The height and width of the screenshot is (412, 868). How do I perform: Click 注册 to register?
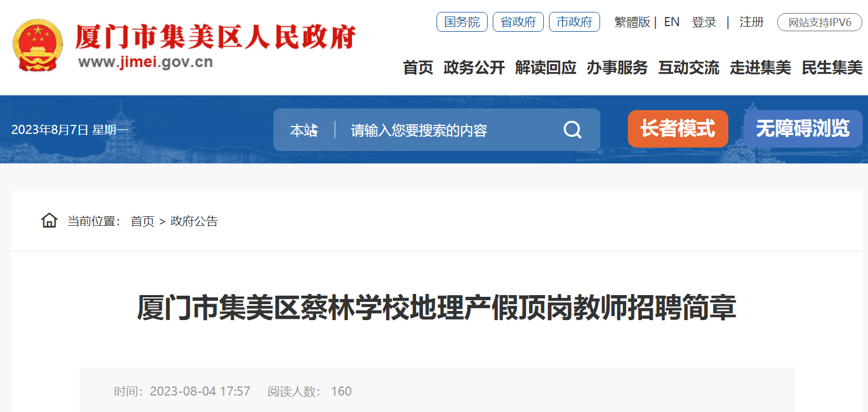pyautogui.click(x=752, y=22)
